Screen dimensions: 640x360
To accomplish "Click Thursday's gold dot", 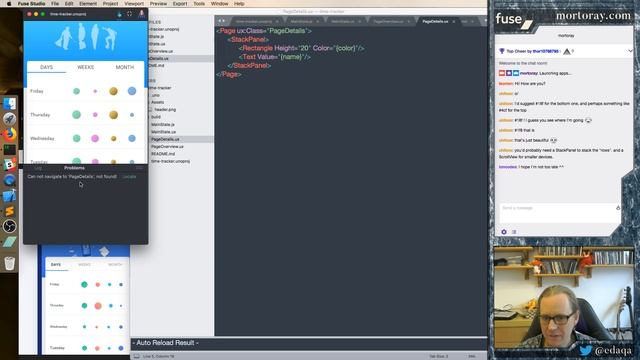I will (x=113, y=115).
